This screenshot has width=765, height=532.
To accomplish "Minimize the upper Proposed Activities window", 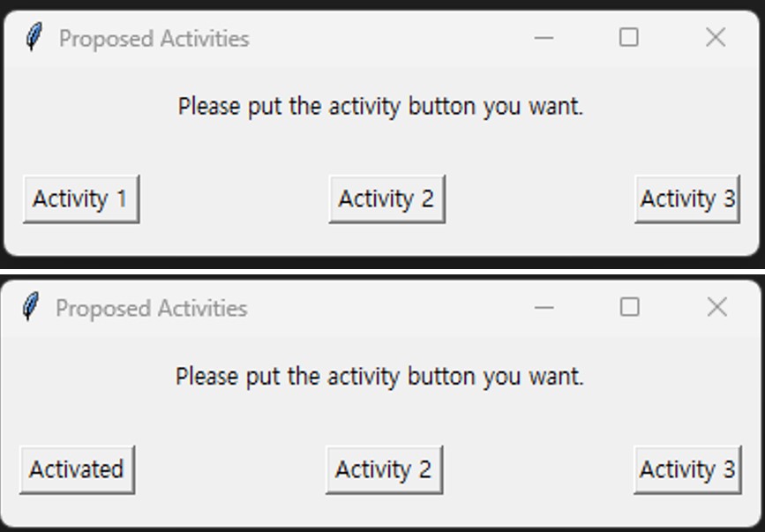I will 544,38.
